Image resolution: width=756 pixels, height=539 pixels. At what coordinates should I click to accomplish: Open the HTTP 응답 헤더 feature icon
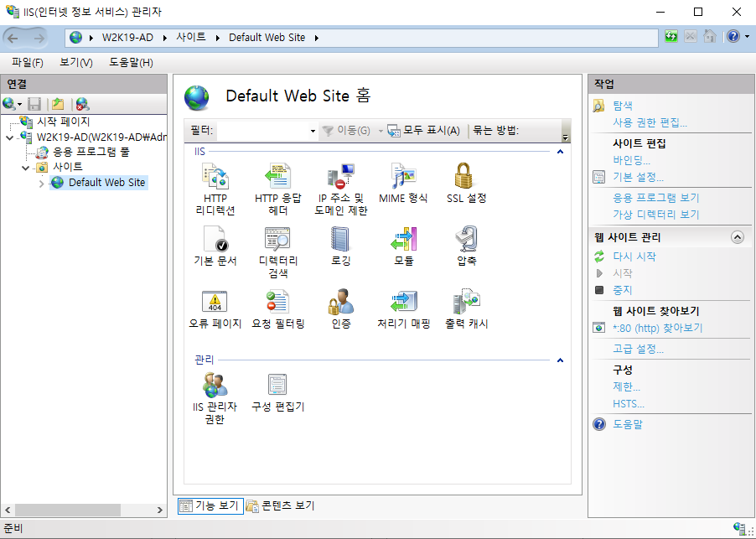click(277, 176)
